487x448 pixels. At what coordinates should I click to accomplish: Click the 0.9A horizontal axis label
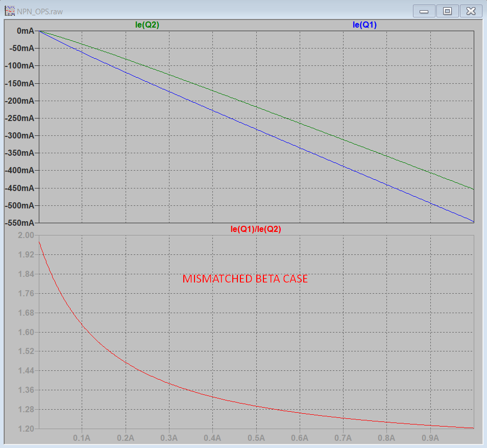pyautogui.click(x=430, y=438)
